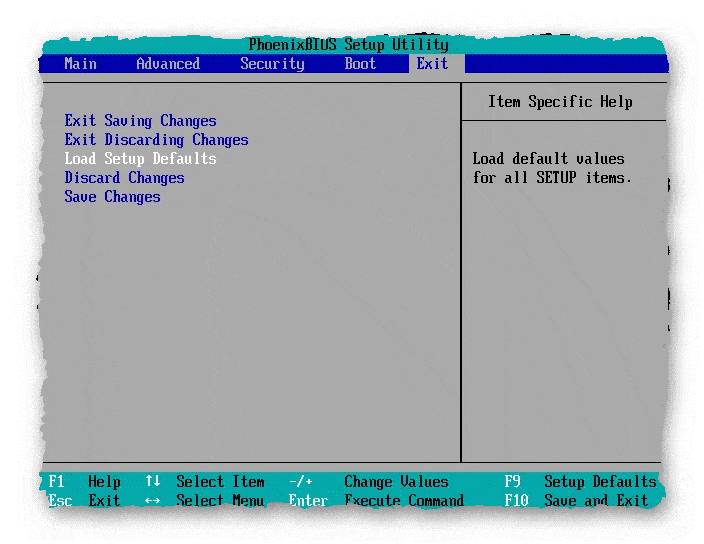Screen dimensions: 704x544
Task: Click the F9 Setup Defaults hint
Action: (580, 482)
